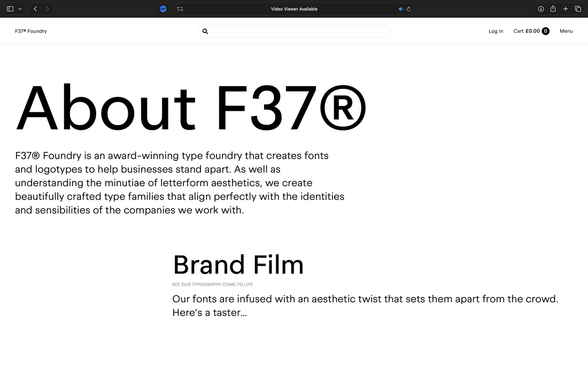Toggle the Safari sidebar icon
This screenshot has width=588, height=369.
pyautogui.click(x=10, y=9)
